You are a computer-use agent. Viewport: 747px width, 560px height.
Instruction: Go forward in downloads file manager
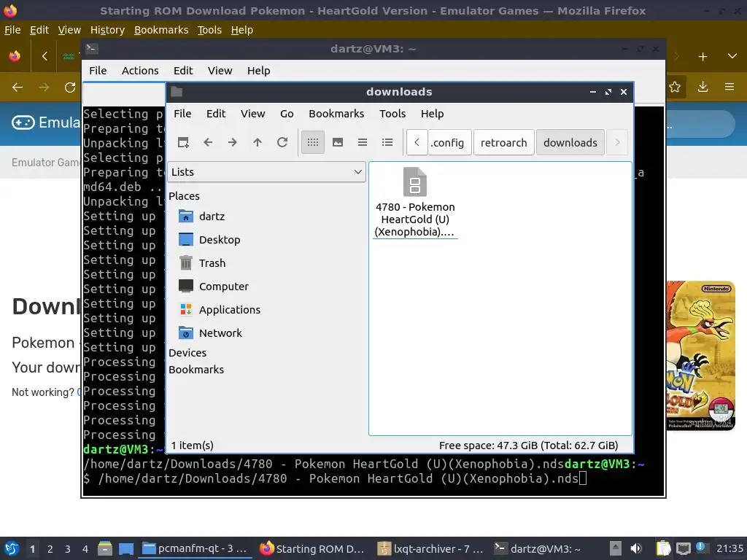click(x=233, y=142)
